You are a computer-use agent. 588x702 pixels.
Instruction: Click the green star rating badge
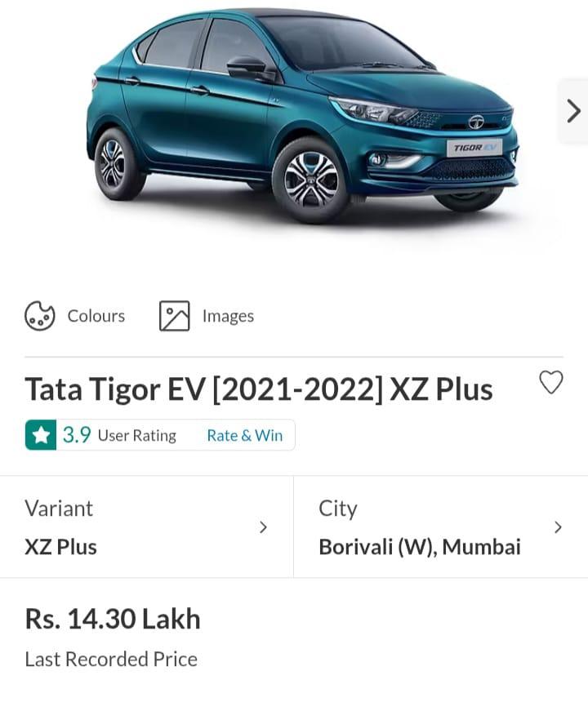coord(41,435)
